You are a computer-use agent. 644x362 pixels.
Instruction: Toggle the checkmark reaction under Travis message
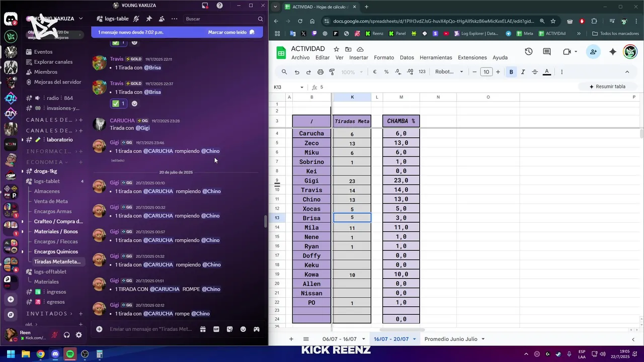[x=119, y=104]
